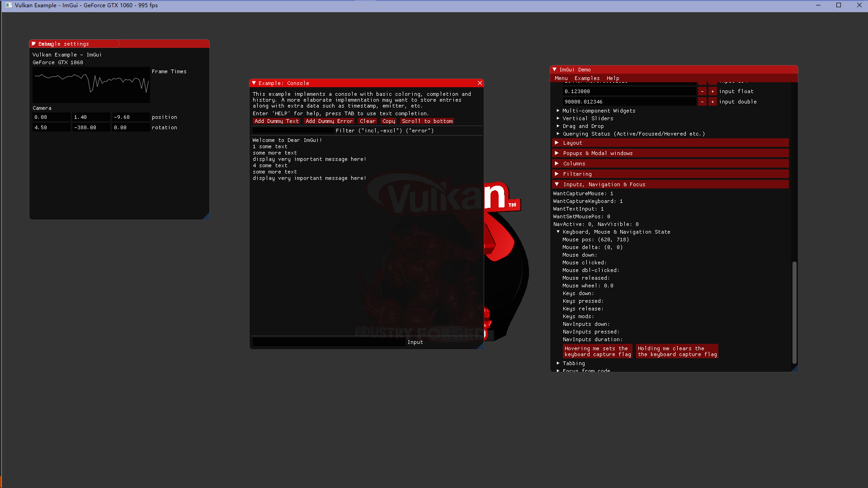Edit camera rotation X value 4.50
This screenshot has width=868, height=488.
[x=51, y=127]
